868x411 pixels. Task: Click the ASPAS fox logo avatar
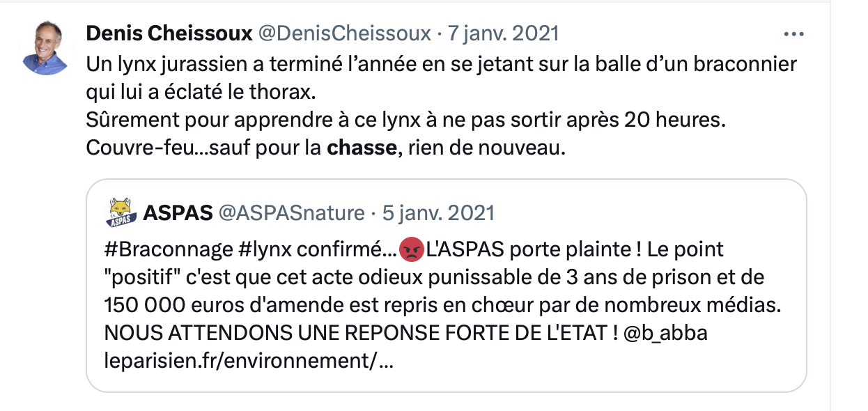coord(121,212)
